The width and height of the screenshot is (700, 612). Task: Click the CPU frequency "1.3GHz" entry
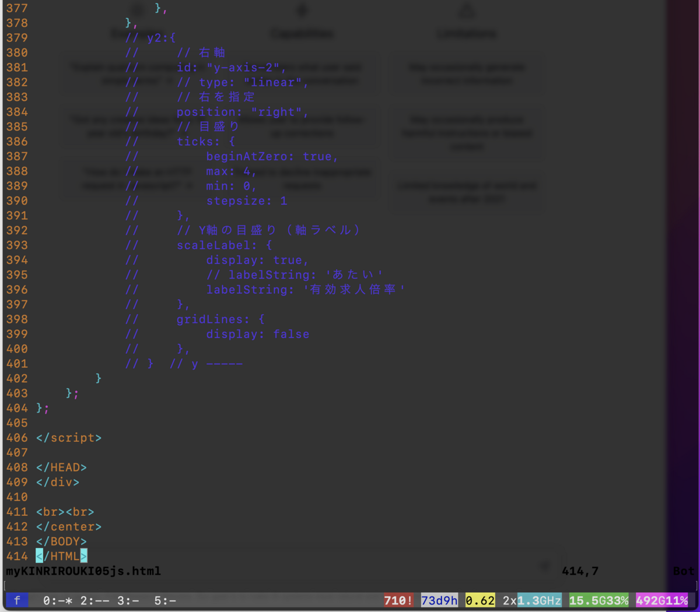tap(540, 600)
